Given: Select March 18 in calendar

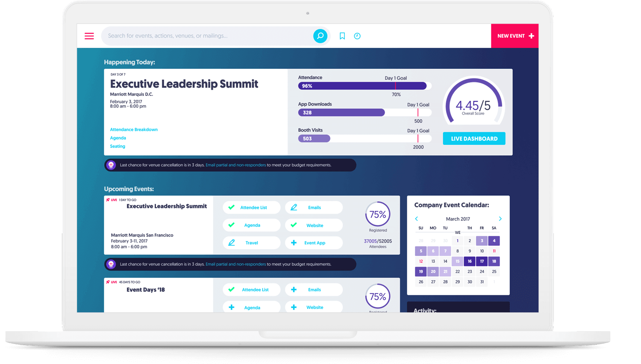Looking at the screenshot, I should click(x=494, y=261).
